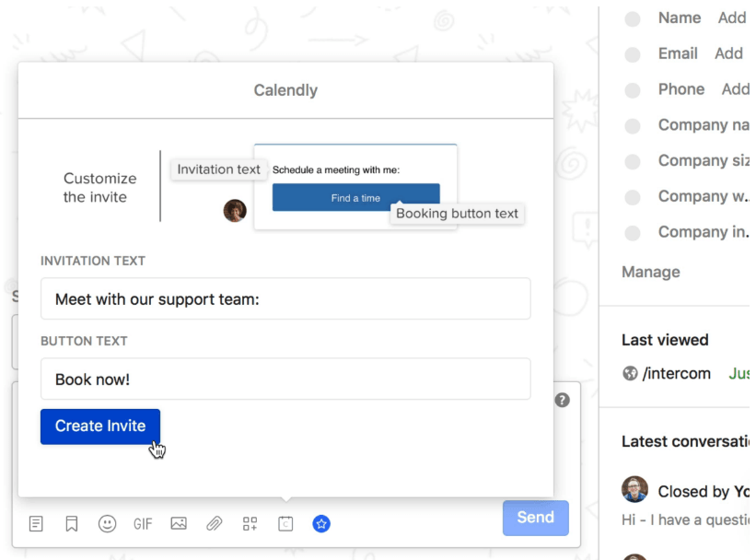Click the Calendly calendar icon in toolbar
756x560 pixels.
point(285,523)
